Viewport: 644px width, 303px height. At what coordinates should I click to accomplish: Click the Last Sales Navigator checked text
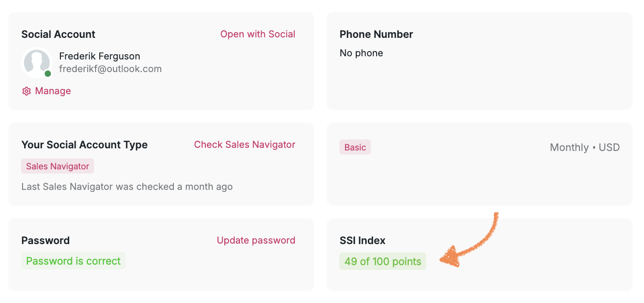coord(127,187)
